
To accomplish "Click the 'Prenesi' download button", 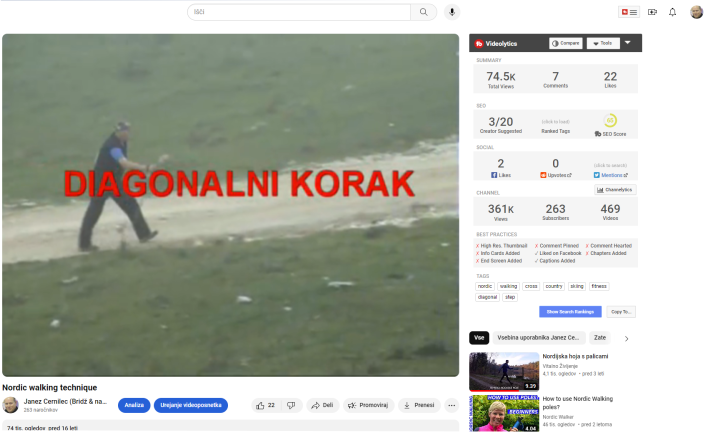I will (x=419, y=405).
